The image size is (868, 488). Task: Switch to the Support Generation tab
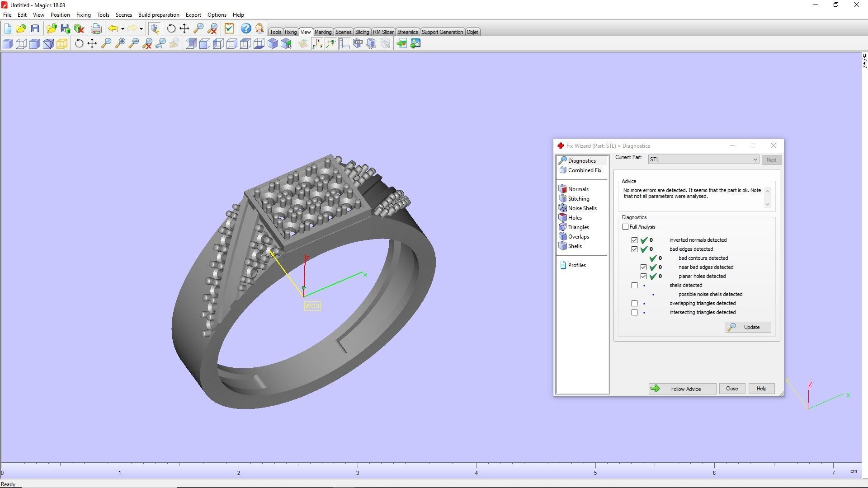[442, 32]
